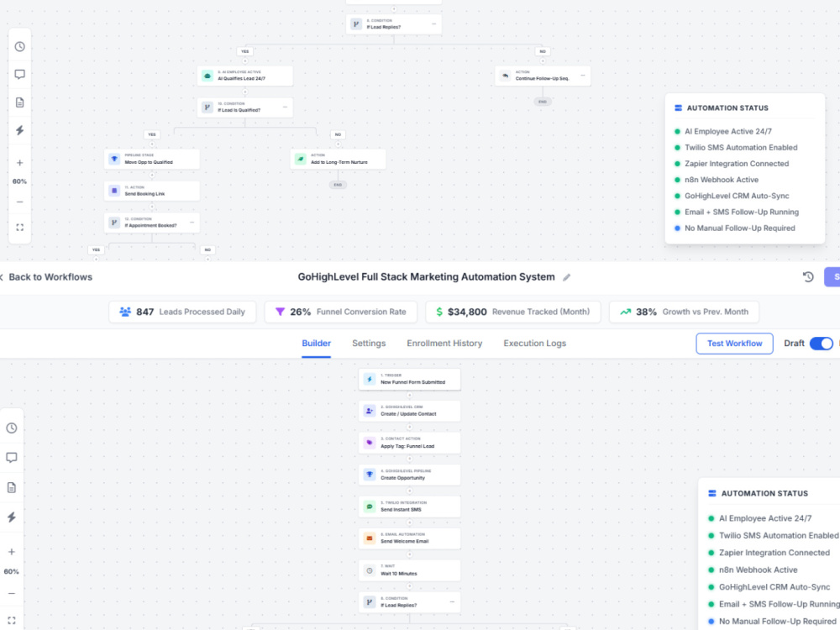Click the tag icon on Apply Tag: Funnel Lead

point(369,443)
